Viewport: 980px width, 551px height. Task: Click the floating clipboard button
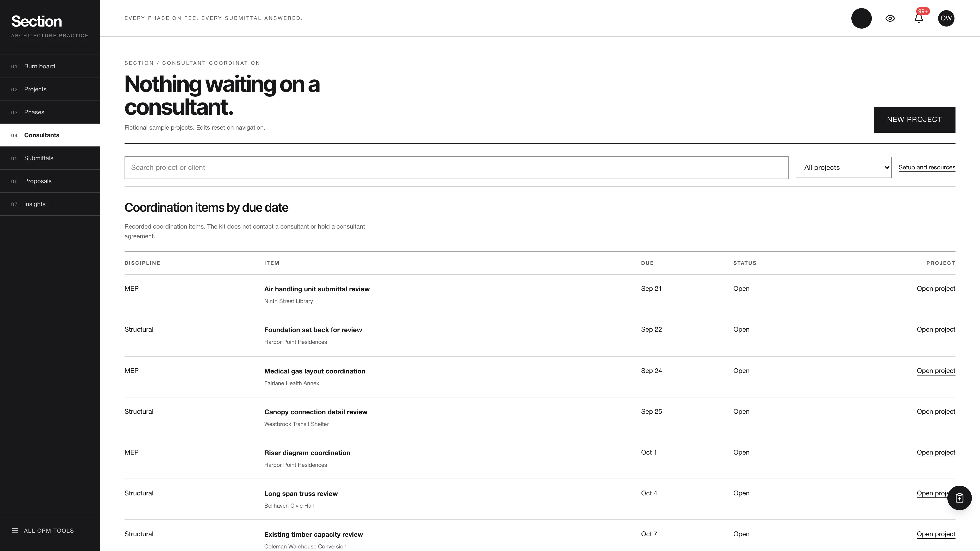click(960, 498)
